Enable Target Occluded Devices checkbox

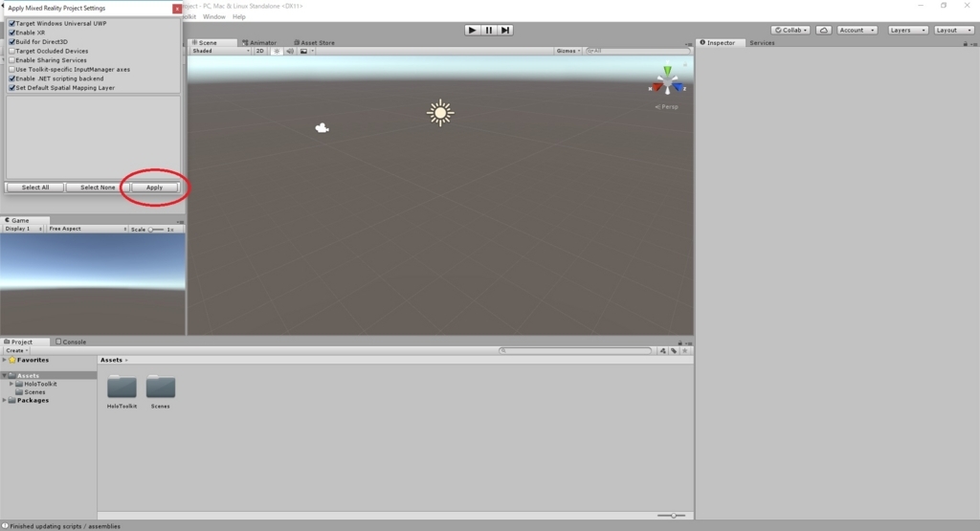[x=11, y=52]
